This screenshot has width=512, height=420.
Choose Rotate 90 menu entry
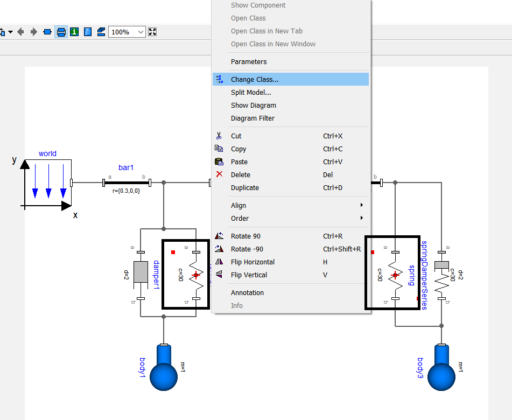[x=291, y=236]
